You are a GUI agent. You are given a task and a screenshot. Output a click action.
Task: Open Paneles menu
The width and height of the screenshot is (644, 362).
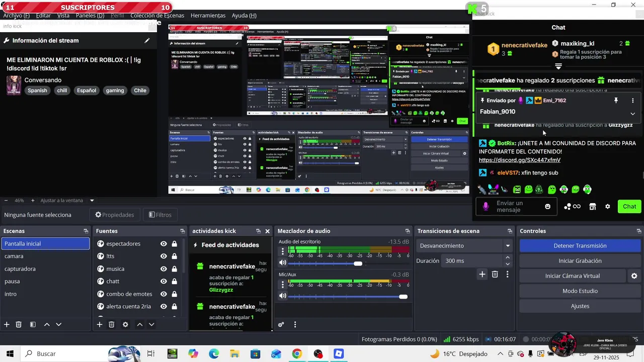pyautogui.click(x=90, y=16)
